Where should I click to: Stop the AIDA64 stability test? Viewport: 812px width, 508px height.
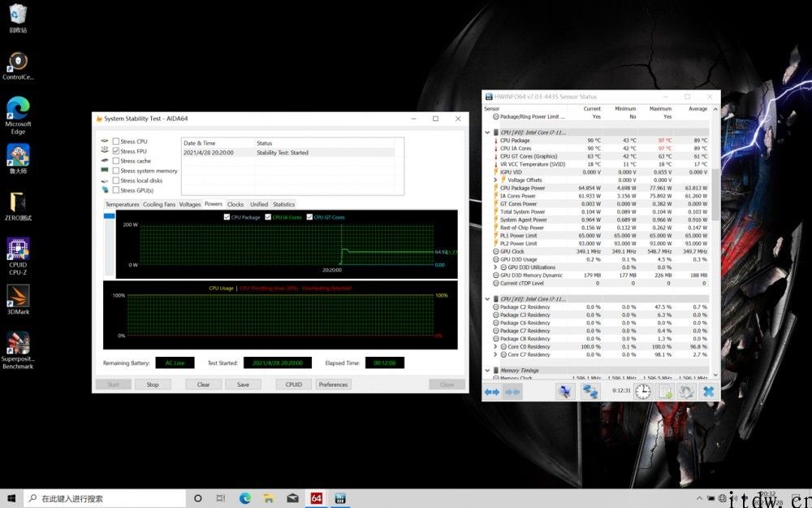pos(153,384)
